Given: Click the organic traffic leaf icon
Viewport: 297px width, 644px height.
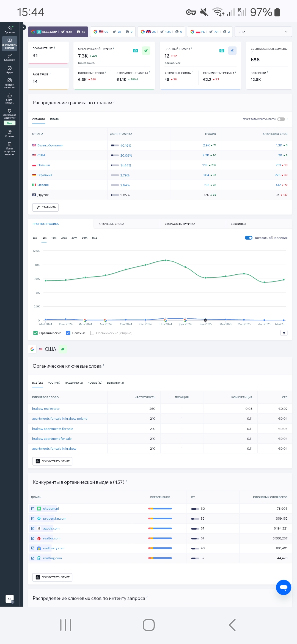Looking at the screenshot, I should (x=146, y=51).
